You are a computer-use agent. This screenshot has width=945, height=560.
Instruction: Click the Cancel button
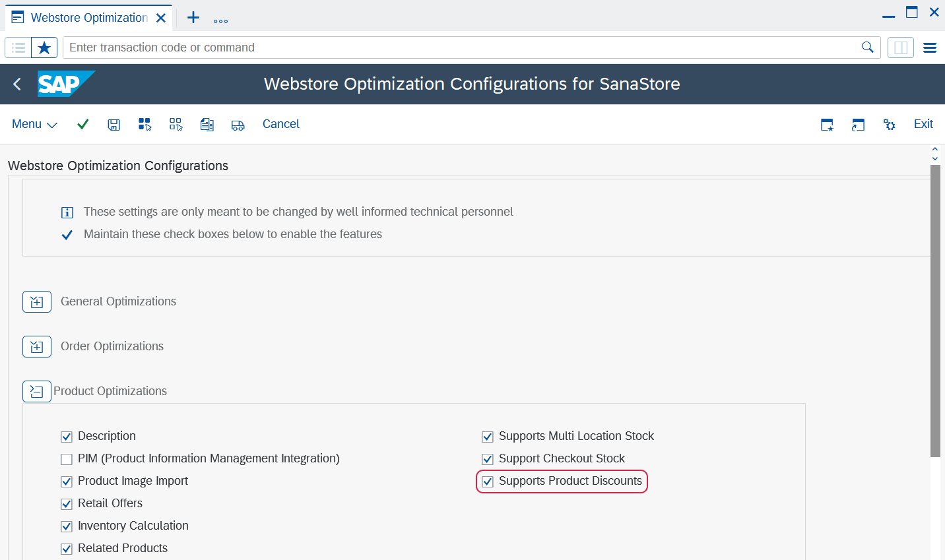[281, 124]
